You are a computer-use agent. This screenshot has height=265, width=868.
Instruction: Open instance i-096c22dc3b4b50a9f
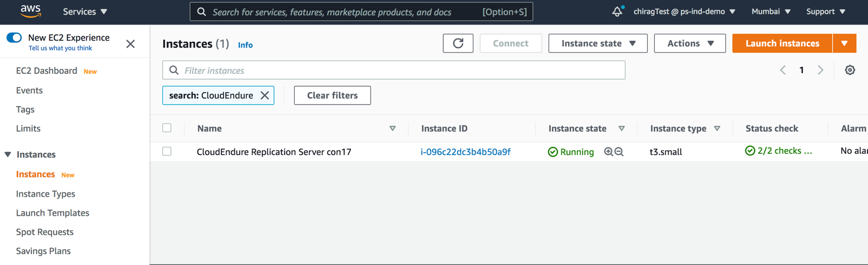tap(465, 152)
